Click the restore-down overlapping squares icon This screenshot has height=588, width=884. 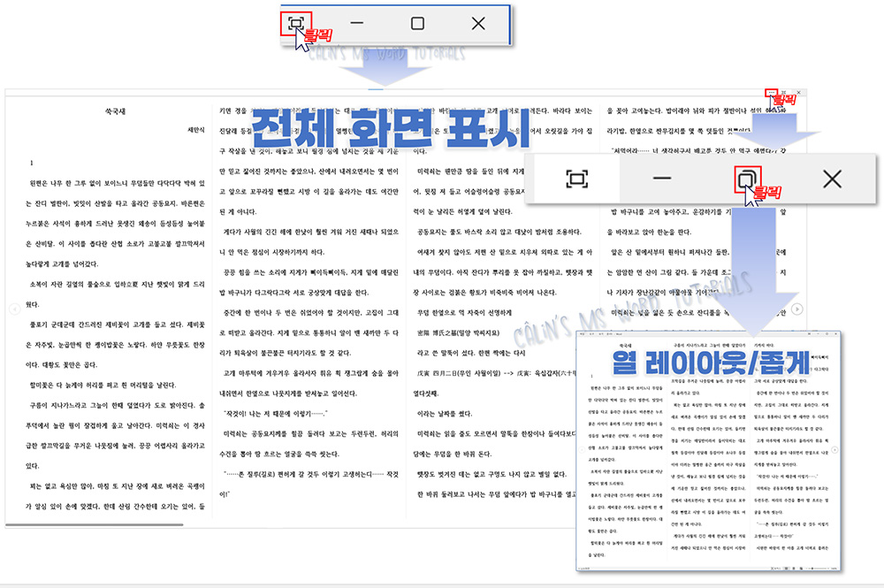[746, 179]
